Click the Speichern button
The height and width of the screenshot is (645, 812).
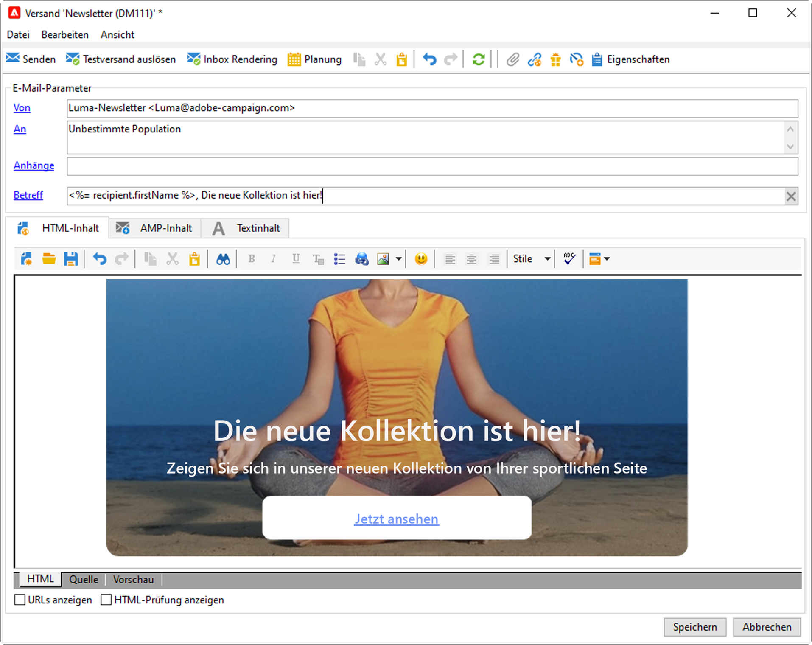(695, 627)
